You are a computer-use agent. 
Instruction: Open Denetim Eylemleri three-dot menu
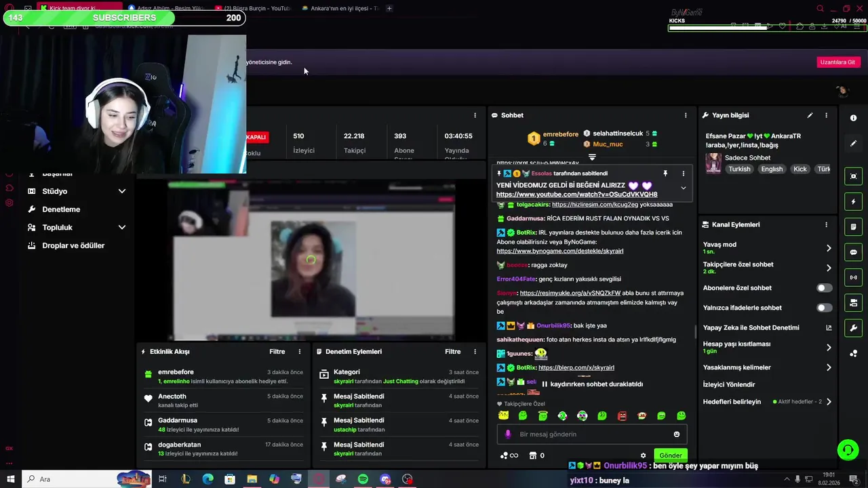pyautogui.click(x=475, y=352)
